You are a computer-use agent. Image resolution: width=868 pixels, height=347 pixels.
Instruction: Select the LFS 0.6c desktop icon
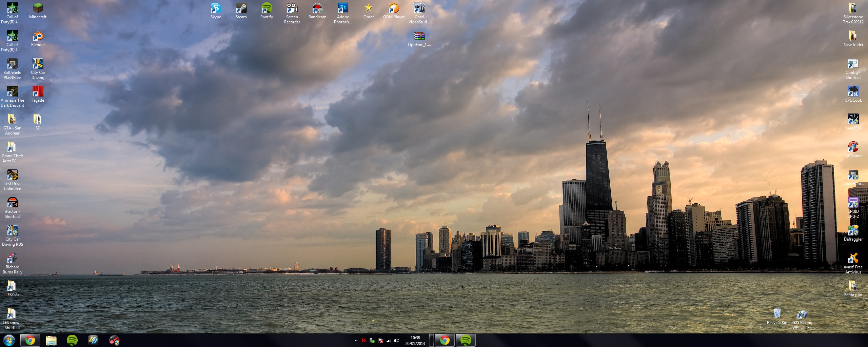12,289
